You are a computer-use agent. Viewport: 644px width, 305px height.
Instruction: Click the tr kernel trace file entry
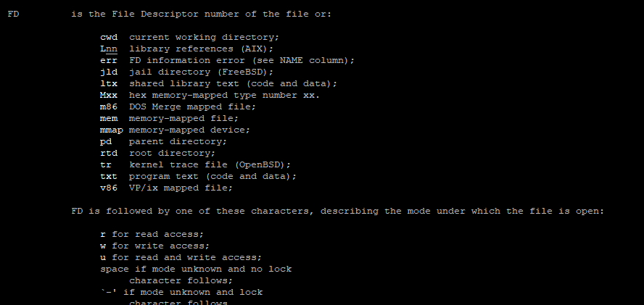196,164
